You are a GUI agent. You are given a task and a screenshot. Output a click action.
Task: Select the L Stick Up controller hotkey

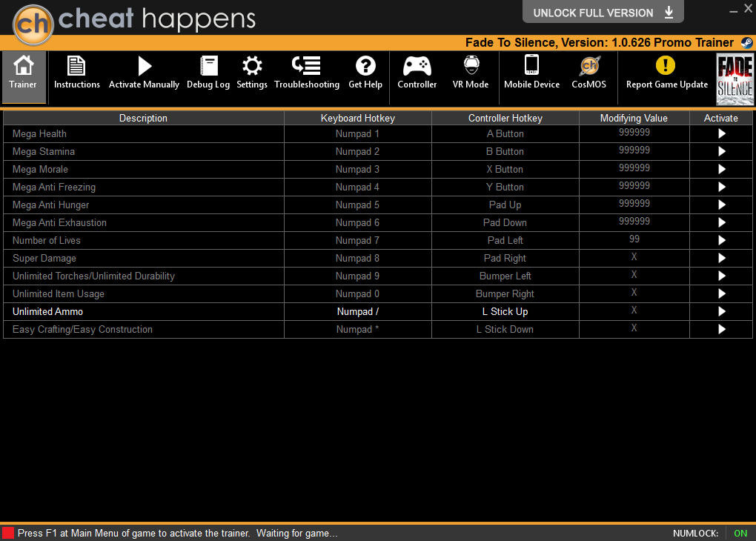click(505, 312)
